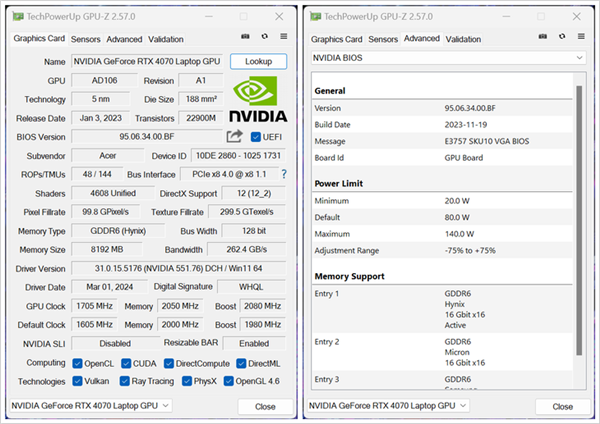Click the Close button in right window
This screenshot has width=600, height=424.
pos(563,406)
